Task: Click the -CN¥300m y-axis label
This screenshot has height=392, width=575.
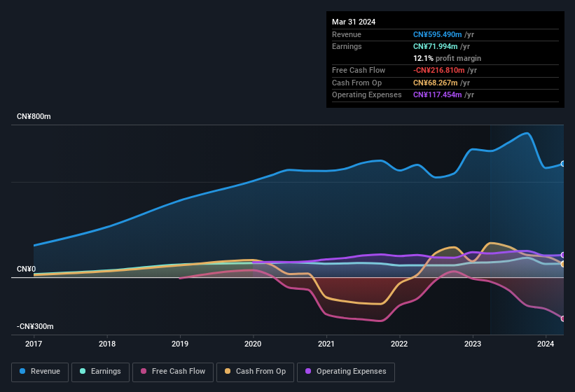Action: click(x=35, y=326)
